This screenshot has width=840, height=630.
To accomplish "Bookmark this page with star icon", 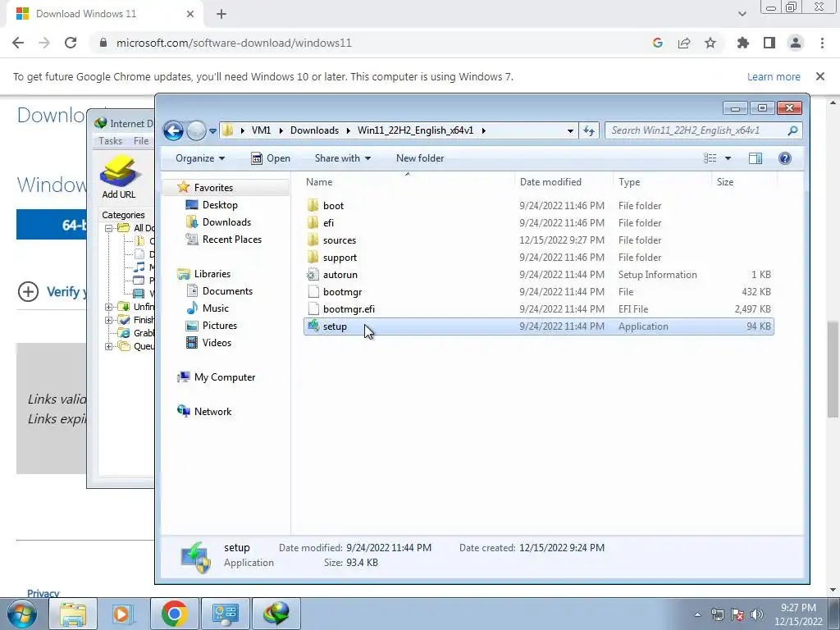I will click(710, 43).
